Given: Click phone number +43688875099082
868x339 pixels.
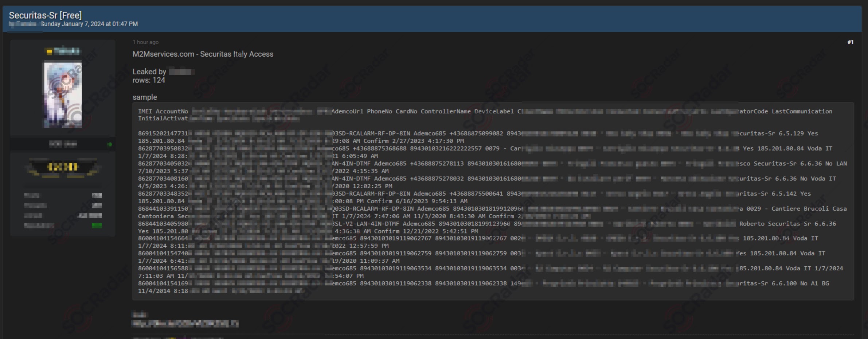Looking at the screenshot, I should (x=476, y=134).
